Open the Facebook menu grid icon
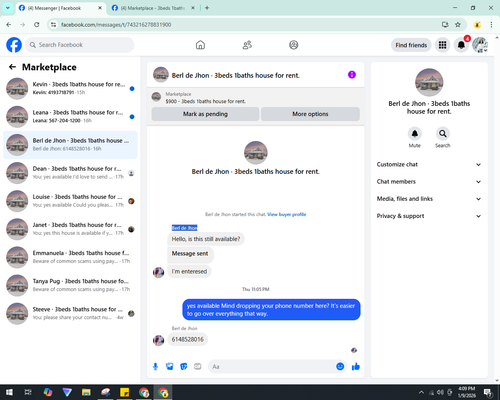The height and width of the screenshot is (400, 500). tap(442, 45)
